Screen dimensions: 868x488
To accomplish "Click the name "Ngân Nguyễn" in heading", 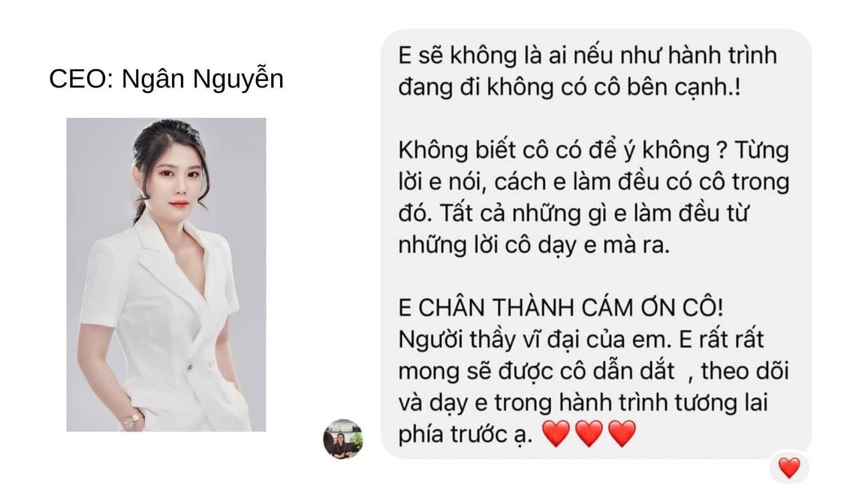I will (203, 79).
